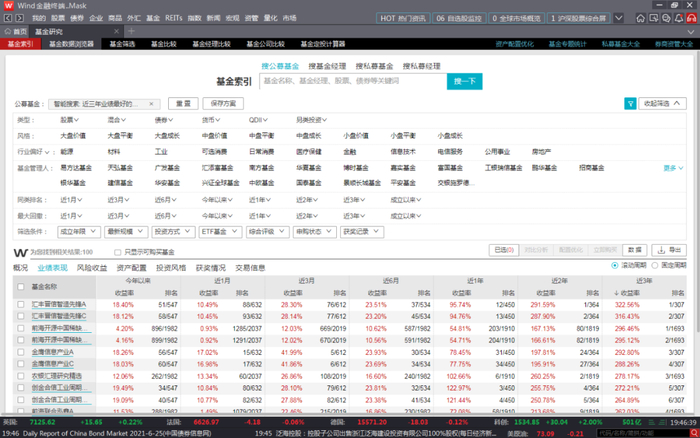Check the box for 农银汇理研究精选
Screen dimensions: 700x438
[x=21, y=376]
